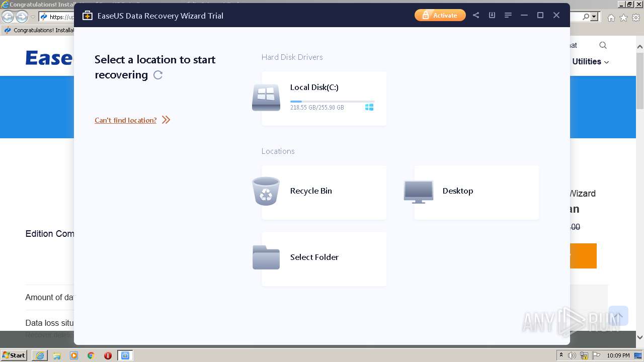Open the browser Home icon
The height and width of the screenshot is (362, 644).
[611, 18]
